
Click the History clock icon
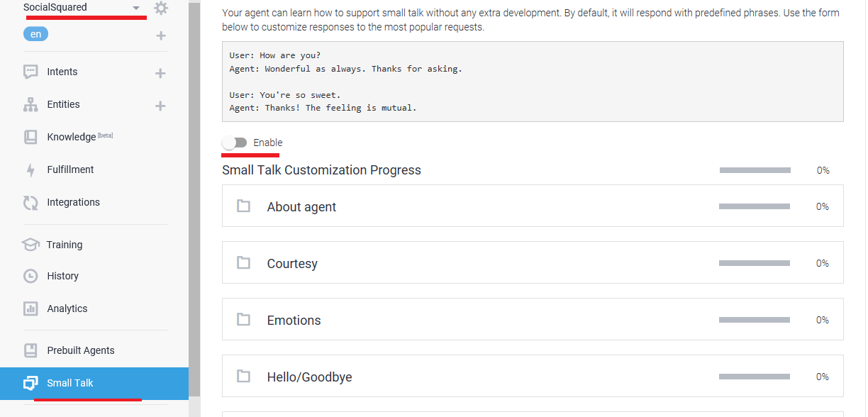pos(30,276)
